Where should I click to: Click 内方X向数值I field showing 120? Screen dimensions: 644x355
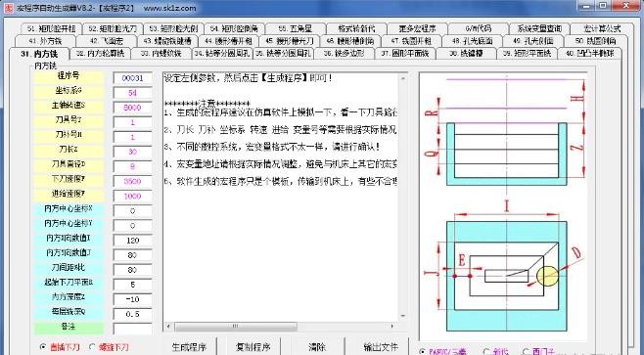[133, 241]
